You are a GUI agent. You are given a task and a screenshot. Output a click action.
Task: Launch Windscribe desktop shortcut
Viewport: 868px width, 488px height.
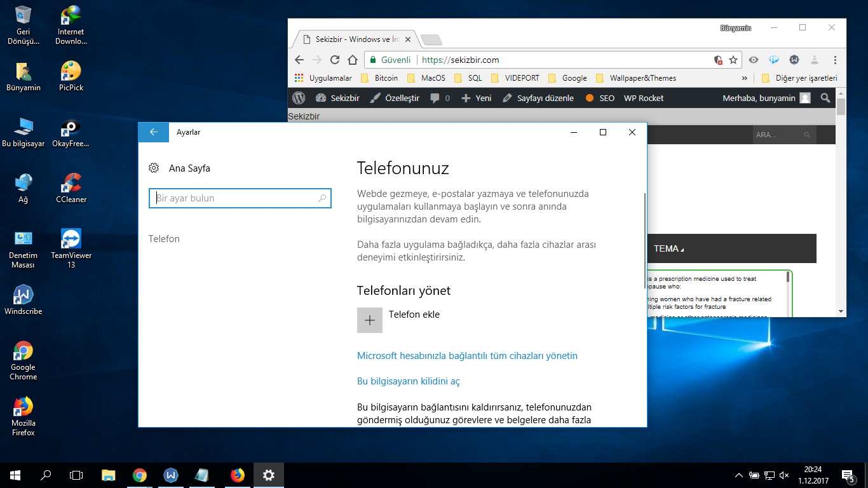[24, 300]
